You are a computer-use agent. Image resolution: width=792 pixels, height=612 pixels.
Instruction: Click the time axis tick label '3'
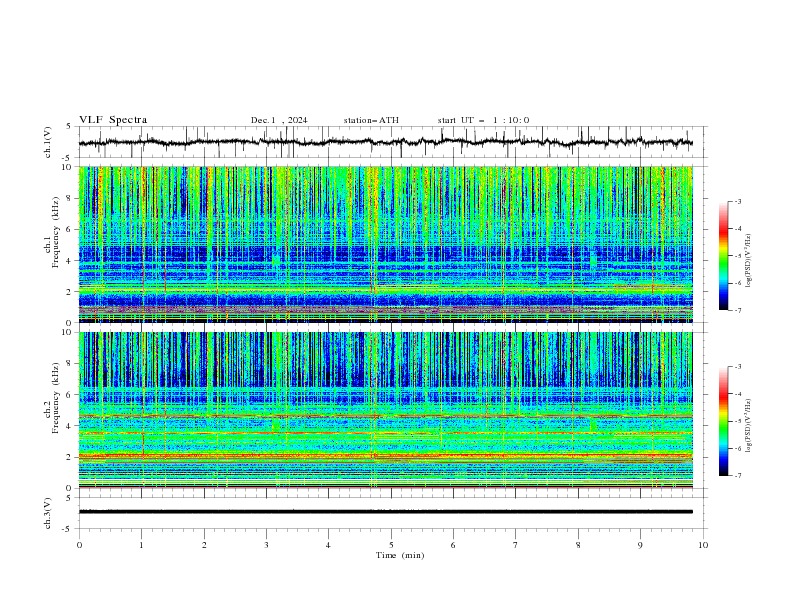coord(266,545)
